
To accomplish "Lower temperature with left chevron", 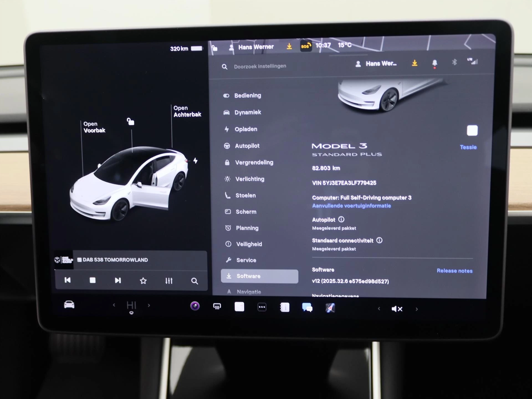I will point(114,305).
